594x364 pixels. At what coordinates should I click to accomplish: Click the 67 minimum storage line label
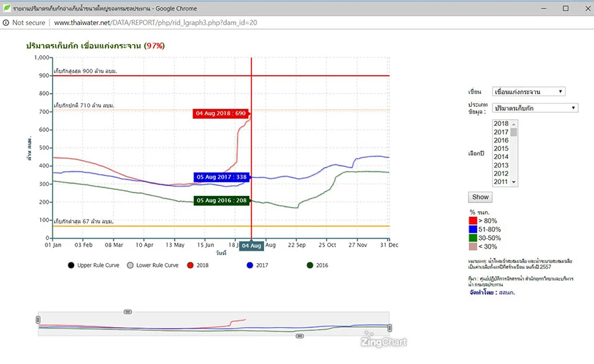[x=84, y=222]
